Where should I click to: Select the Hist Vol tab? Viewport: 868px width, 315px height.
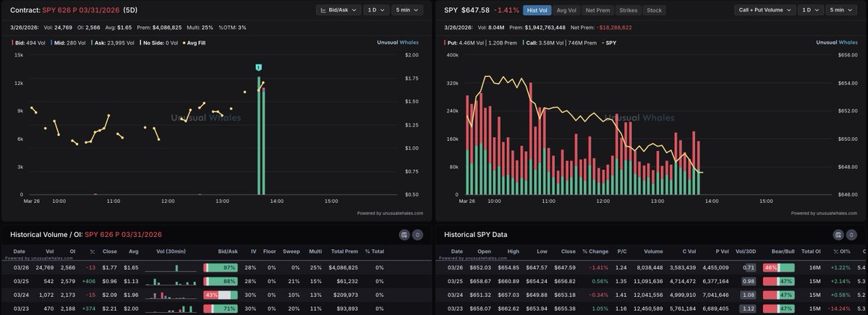(x=537, y=10)
